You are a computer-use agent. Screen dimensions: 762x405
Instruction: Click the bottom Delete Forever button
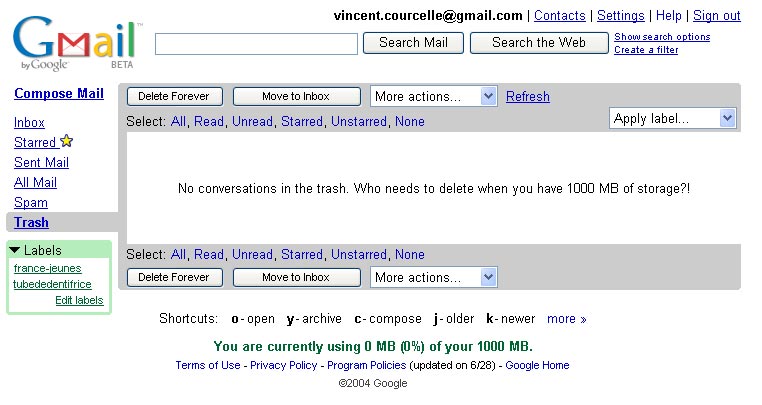pyautogui.click(x=175, y=277)
